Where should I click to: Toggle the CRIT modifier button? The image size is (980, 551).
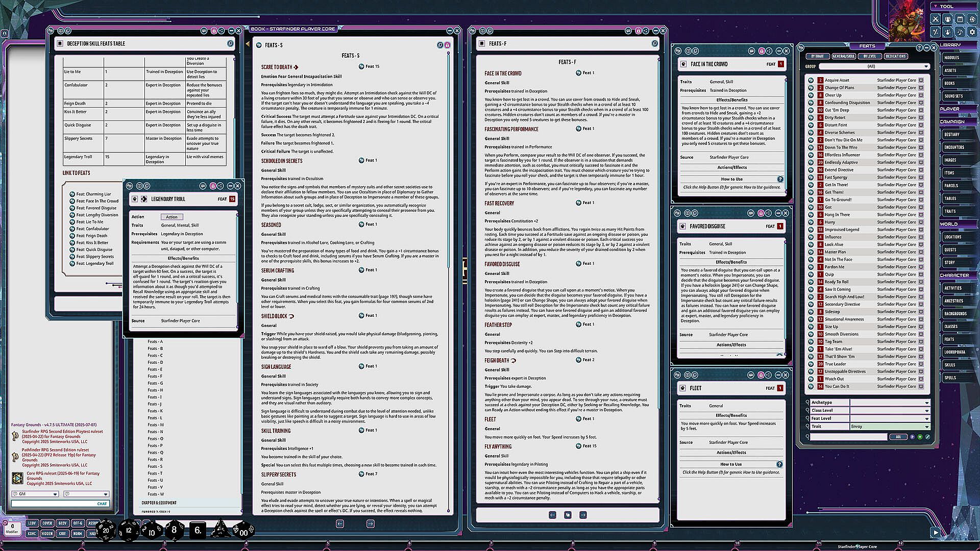point(62,534)
